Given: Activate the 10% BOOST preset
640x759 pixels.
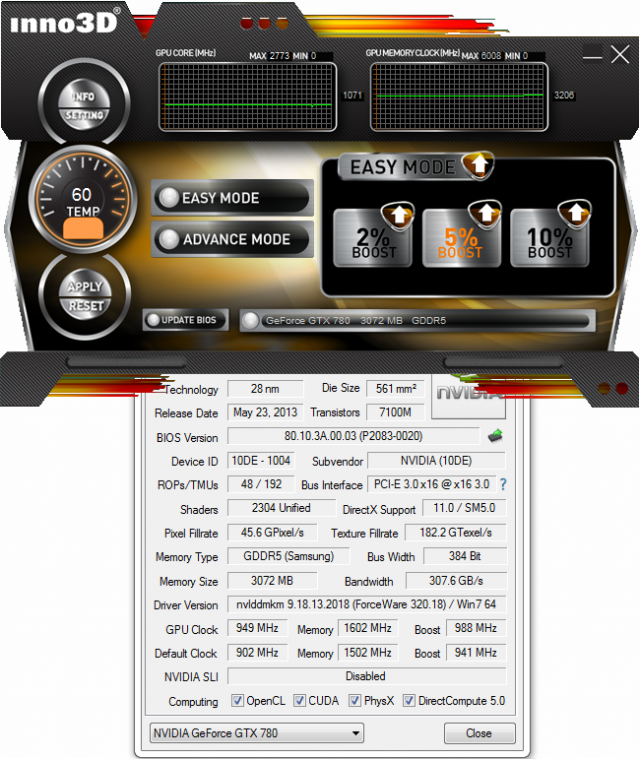Looking at the screenshot, I should tap(549, 238).
